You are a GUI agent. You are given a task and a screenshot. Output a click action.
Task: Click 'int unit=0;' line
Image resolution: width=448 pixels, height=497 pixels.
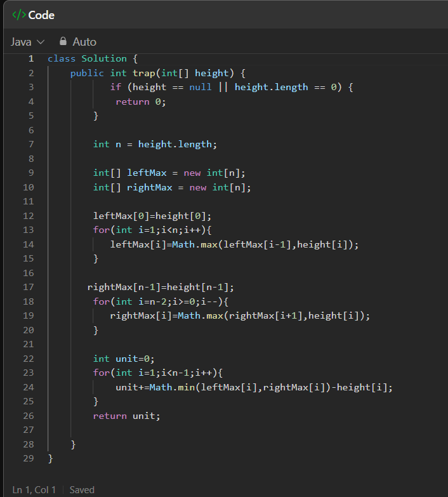pyautogui.click(x=124, y=359)
